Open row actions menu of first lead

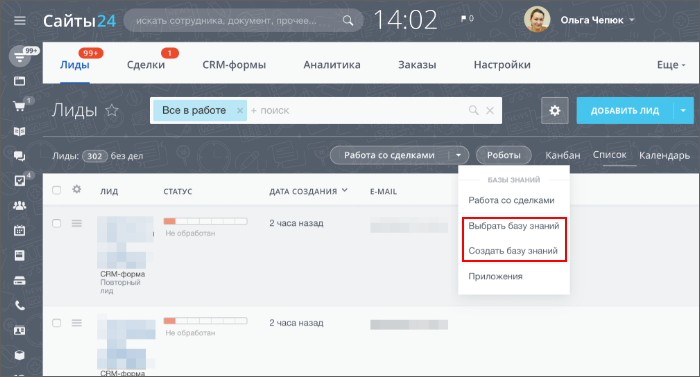click(x=77, y=223)
